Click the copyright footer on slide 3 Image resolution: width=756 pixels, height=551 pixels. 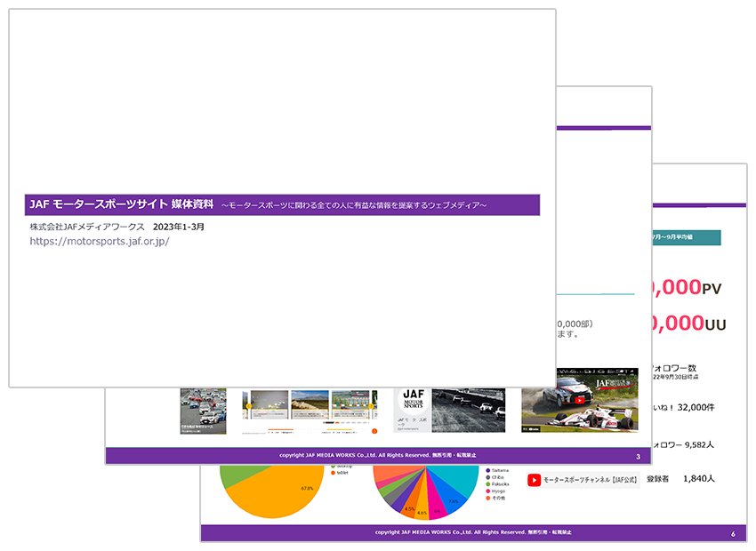tap(377, 455)
